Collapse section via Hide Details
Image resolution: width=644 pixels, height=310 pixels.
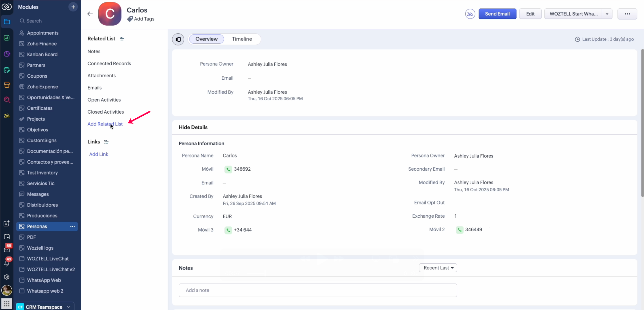click(193, 127)
